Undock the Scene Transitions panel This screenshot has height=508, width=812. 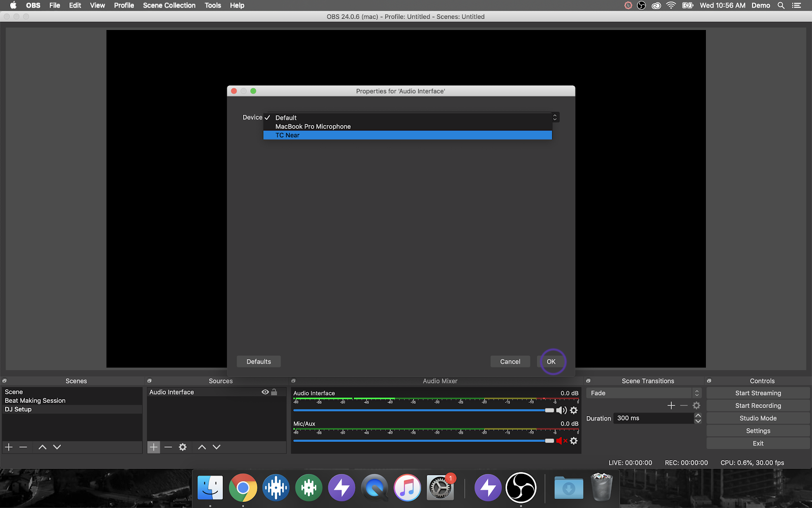pos(588,381)
